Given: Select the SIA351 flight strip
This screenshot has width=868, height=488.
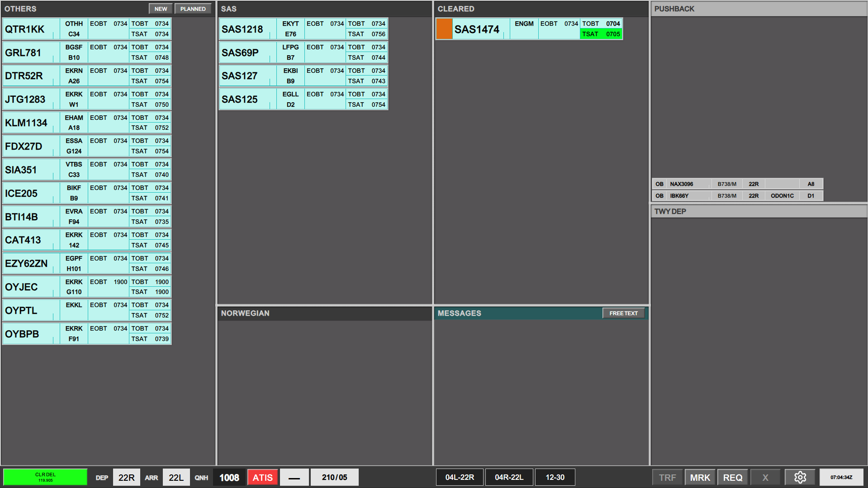Looking at the screenshot, I should pyautogui.click(x=87, y=170).
